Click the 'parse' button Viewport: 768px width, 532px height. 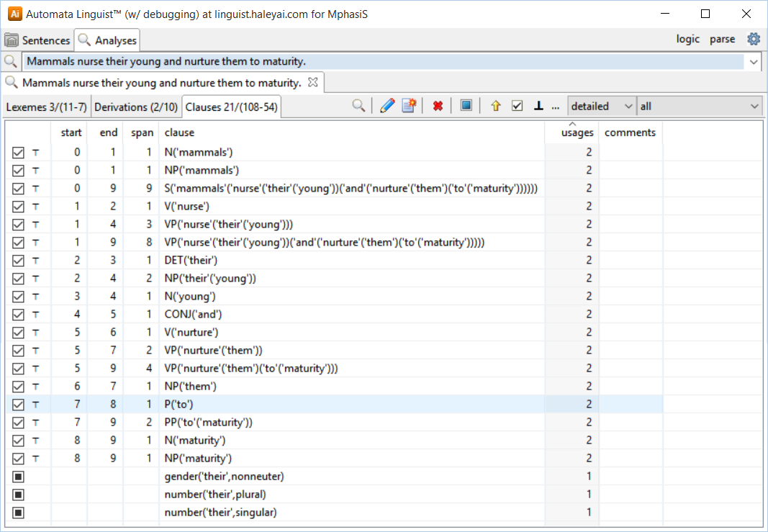click(x=723, y=39)
